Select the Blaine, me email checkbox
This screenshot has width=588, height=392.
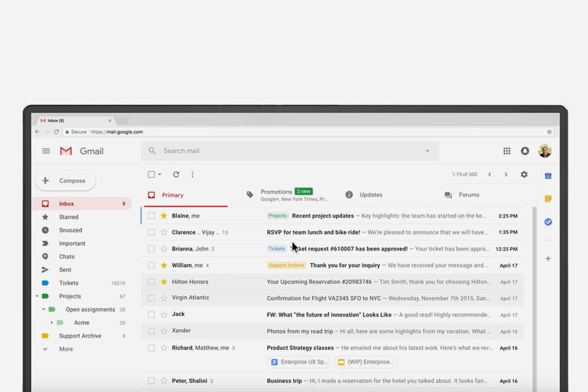151,216
